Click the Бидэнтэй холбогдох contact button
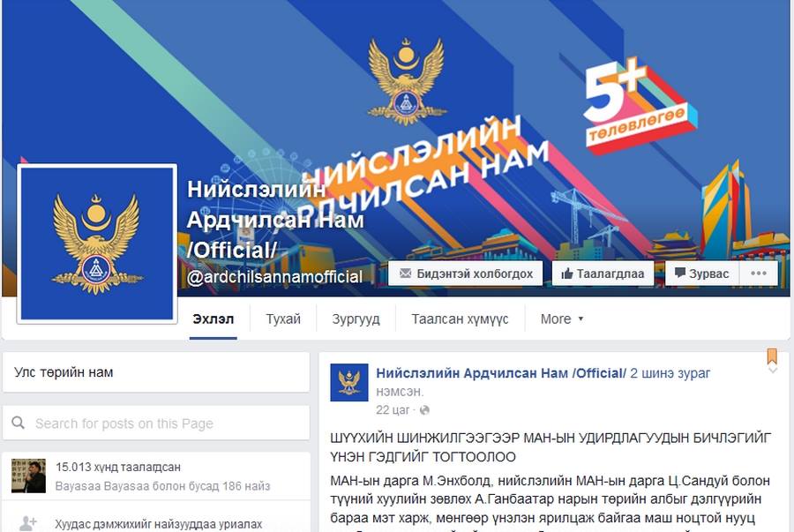 coord(465,273)
